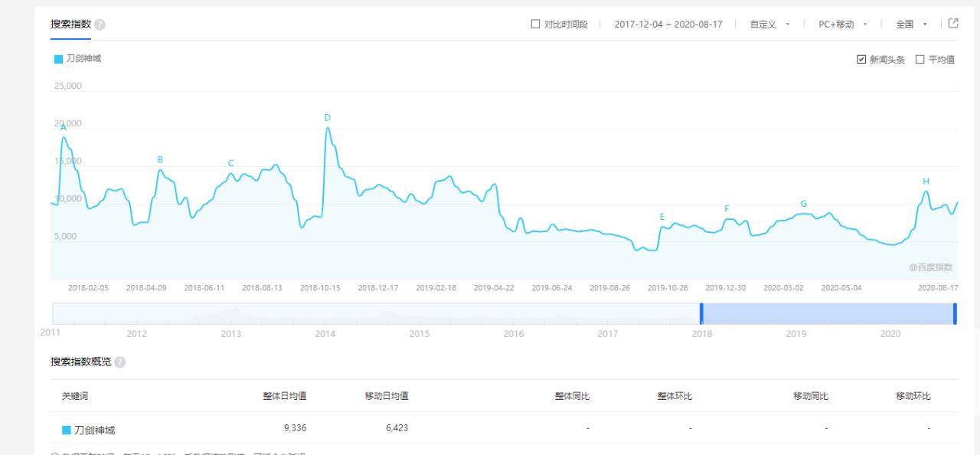The width and height of the screenshot is (980, 455).
Task: Click news marker H near the chart's right
Action: pos(926,181)
